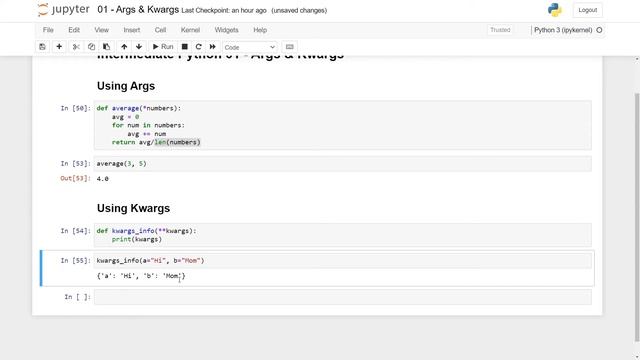Image resolution: width=640 pixels, height=360 pixels.
Task: Move selected cell down arrow
Action: [x=139, y=47]
